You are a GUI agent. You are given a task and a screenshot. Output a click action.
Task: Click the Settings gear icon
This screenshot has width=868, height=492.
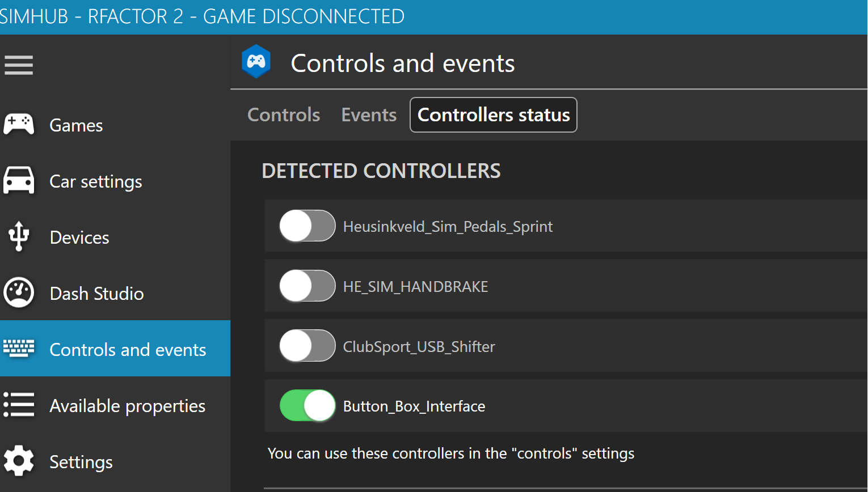(x=19, y=461)
